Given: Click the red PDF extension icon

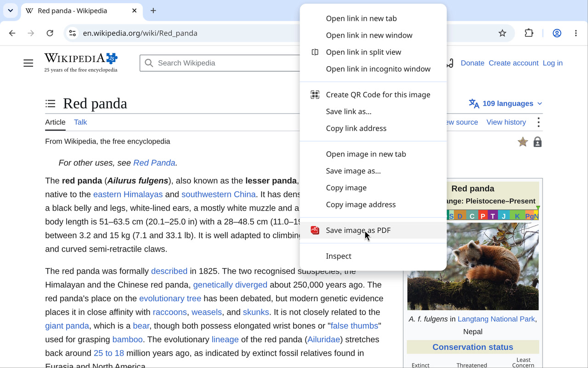Looking at the screenshot, I should 315,230.
